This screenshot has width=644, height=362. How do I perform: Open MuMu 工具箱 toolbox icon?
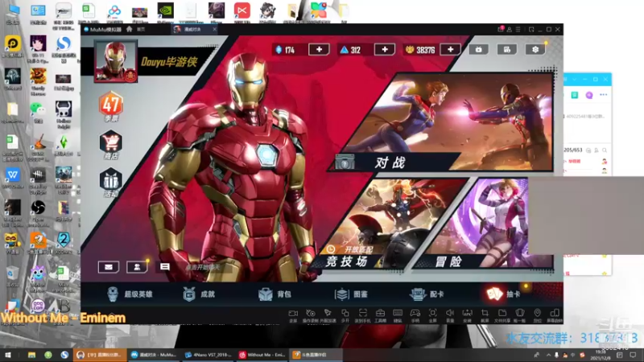tap(380, 315)
